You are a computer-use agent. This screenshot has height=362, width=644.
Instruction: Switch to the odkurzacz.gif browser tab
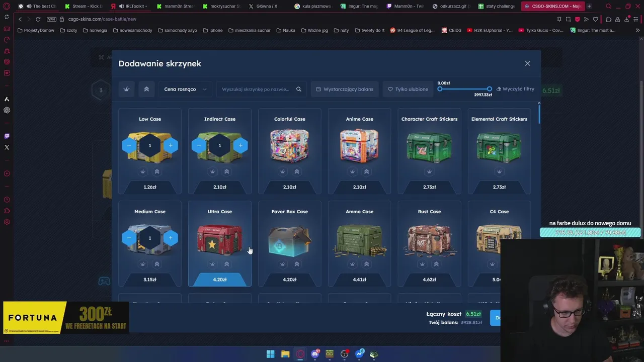(451, 6)
